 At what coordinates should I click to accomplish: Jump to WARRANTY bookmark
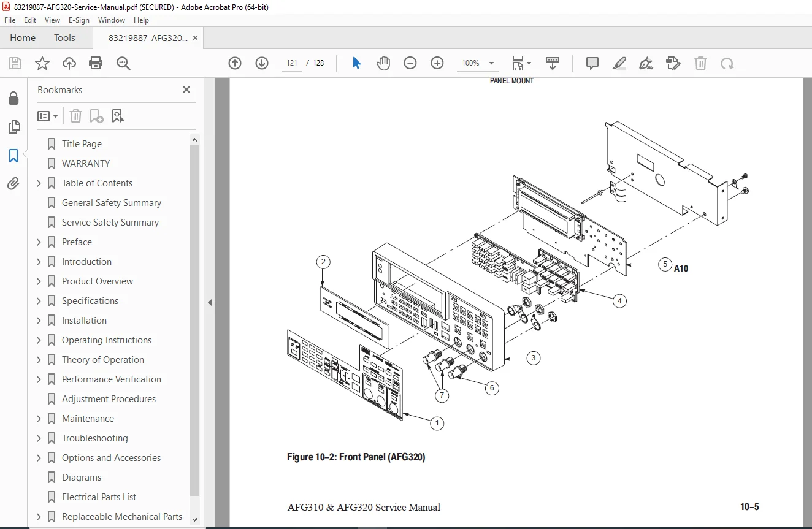[86, 164]
